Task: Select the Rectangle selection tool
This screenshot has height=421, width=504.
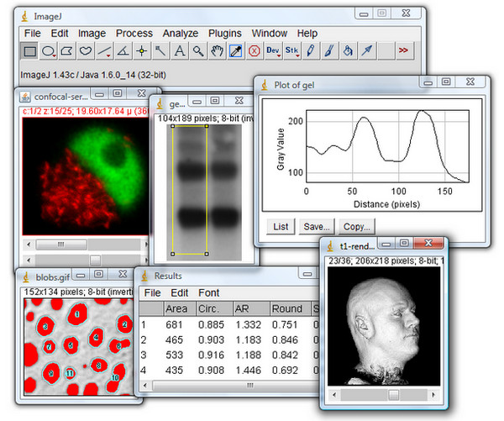Action: (x=29, y=51)
